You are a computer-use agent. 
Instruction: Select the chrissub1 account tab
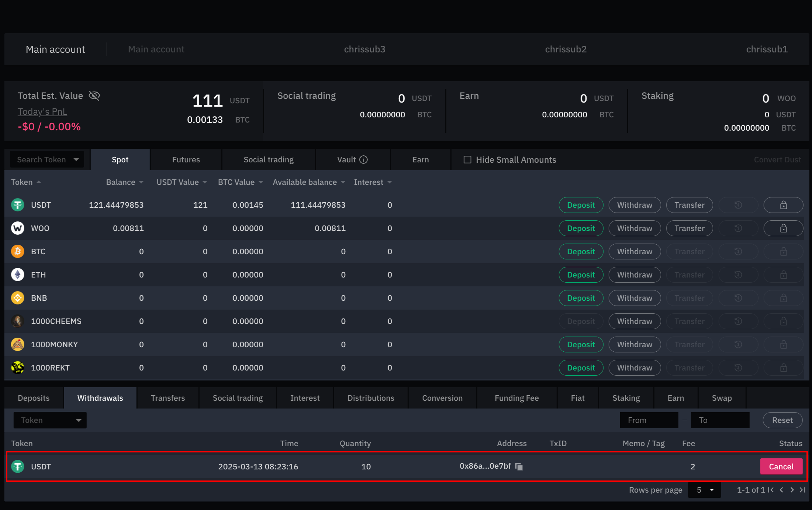pos(767,49)
